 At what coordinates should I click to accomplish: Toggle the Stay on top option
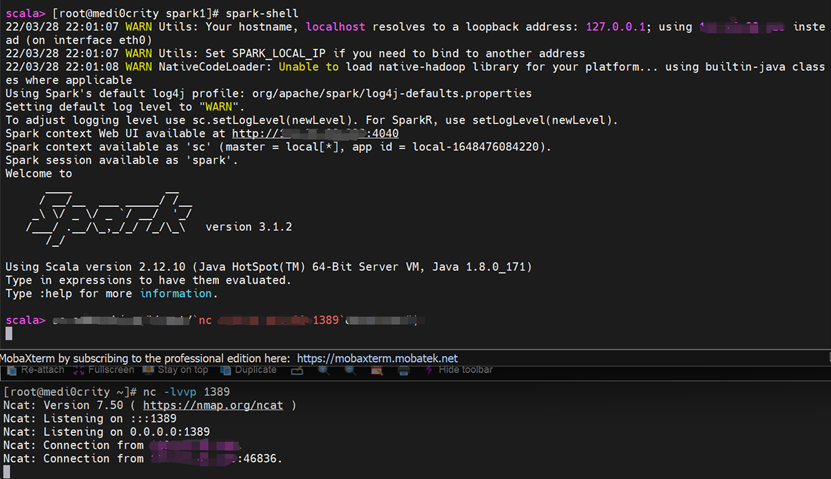(175, 370)
